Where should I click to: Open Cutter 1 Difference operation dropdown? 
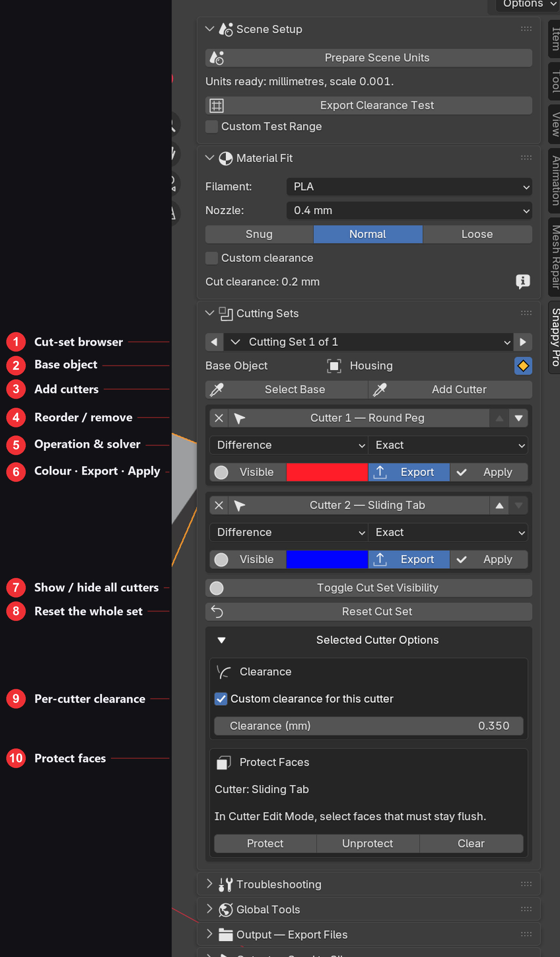point(289,445)
